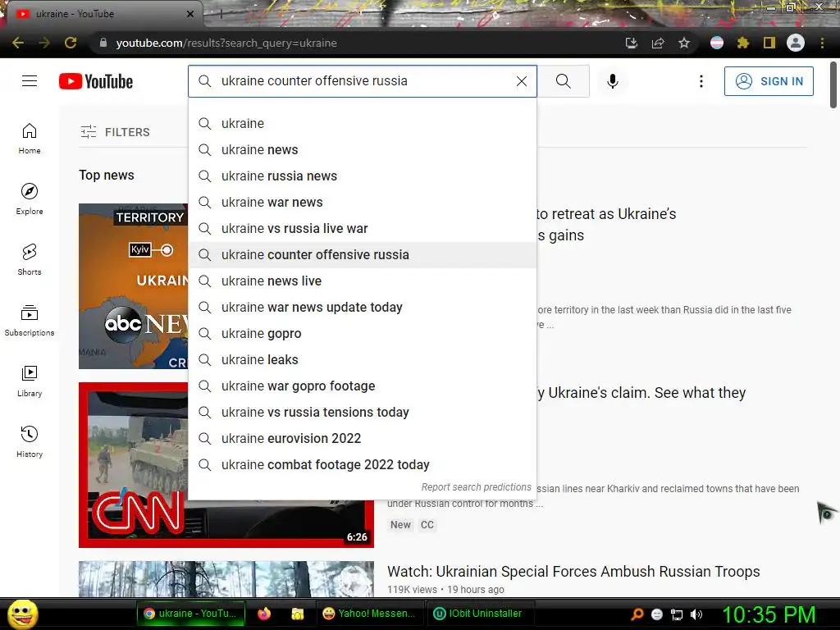Select suggestion 'ukraine news'
The width and height of the screenshot is (840, 630).
click(363, 149)
